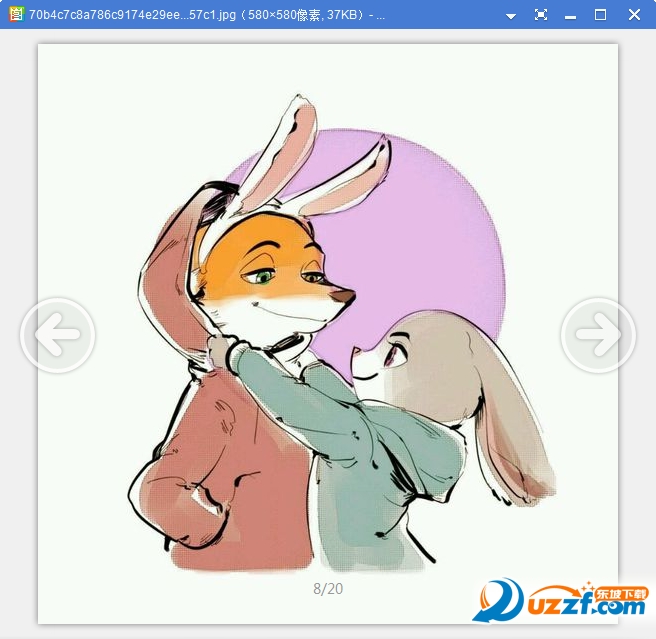Go to the next image with right arrow
The image size is (656, 639).
click(598, 335)
